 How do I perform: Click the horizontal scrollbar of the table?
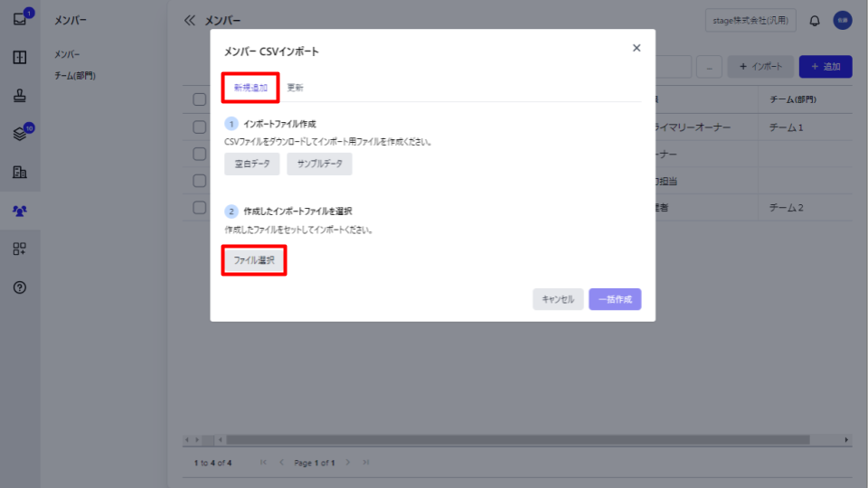(518, 440)
